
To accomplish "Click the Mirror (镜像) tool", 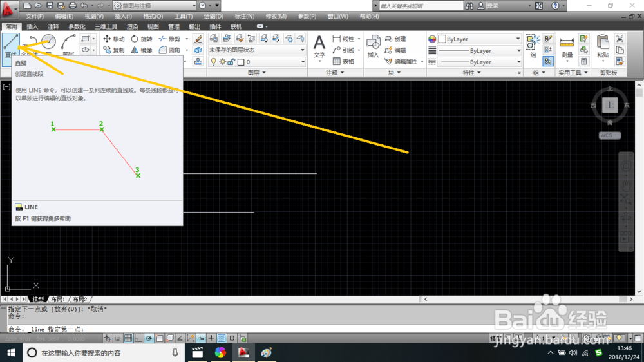I will tap(142, 50).
